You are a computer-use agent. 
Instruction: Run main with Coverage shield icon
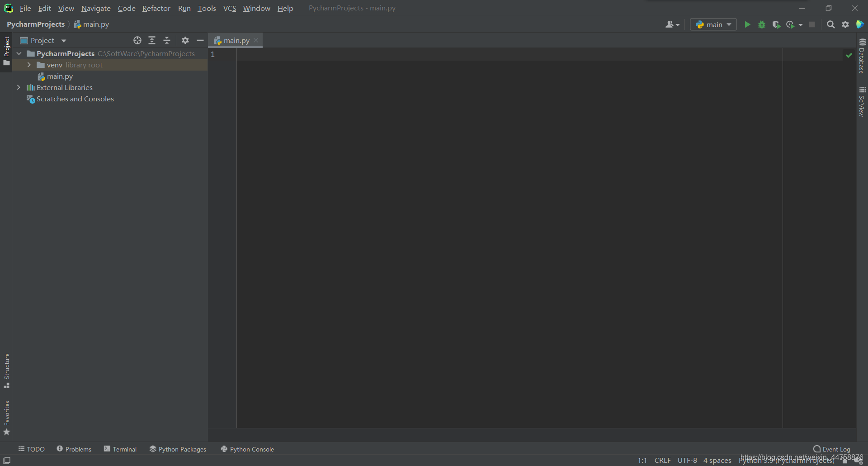(776, 25)
